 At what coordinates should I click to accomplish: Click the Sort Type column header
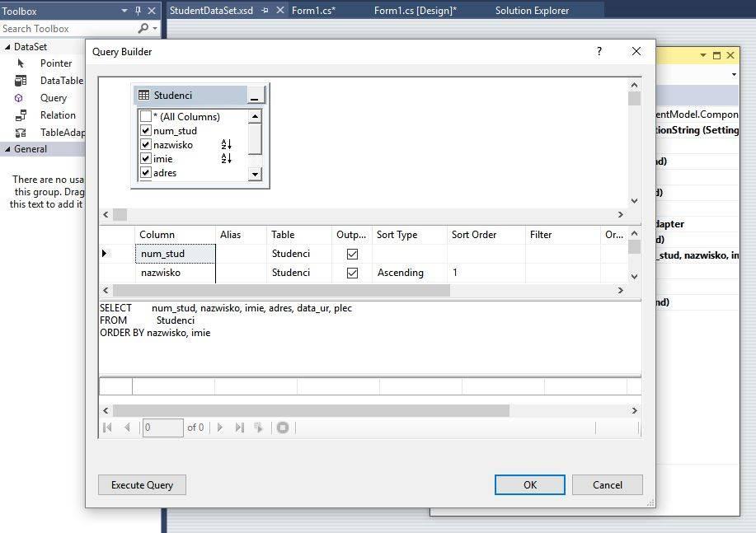[411, 235]
